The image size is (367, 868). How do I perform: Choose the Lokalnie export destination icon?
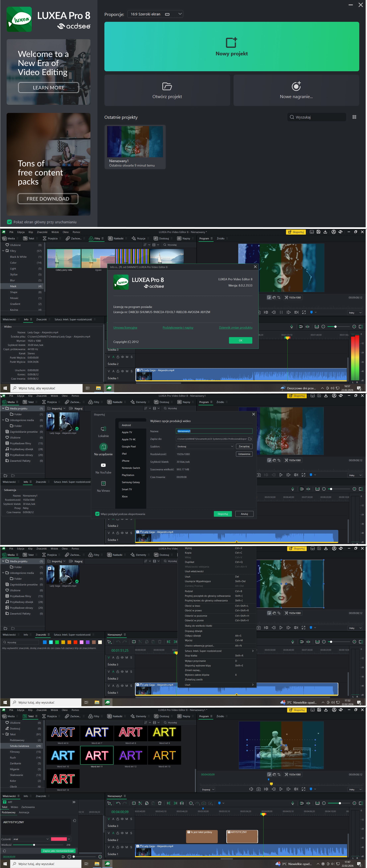[x=103, y=429]
